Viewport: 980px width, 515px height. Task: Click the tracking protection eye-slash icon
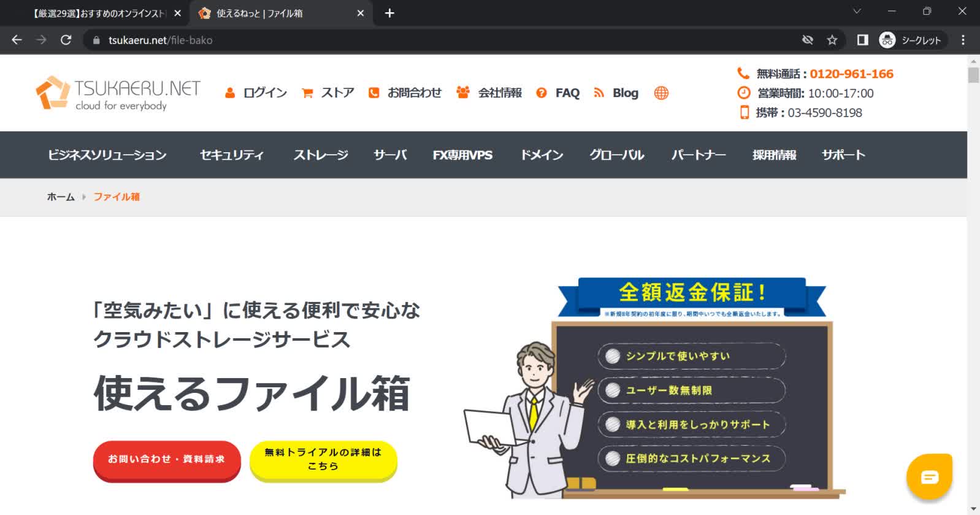pyautogui.click(x=808, y=40)
